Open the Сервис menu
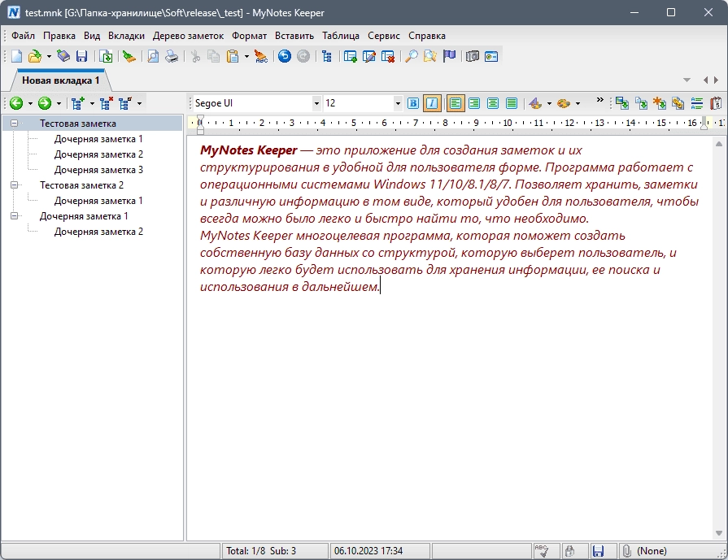 coord(383,36)
